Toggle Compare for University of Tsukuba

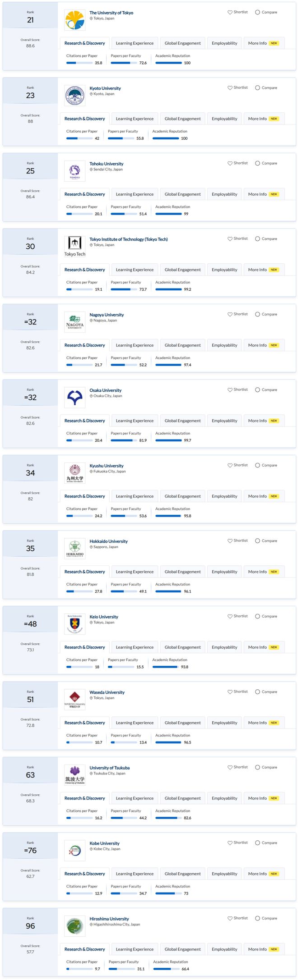click(x=257, y=767)
